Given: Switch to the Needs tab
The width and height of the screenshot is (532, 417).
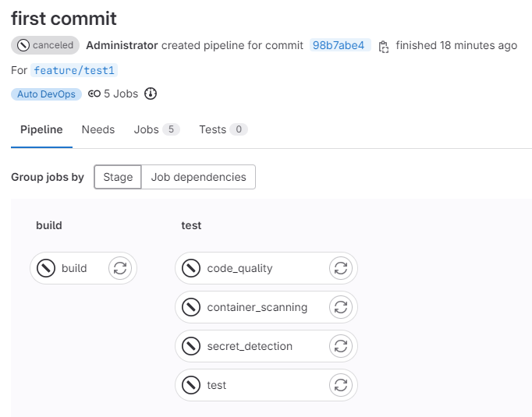Looking at the screenshot, I should (x=98, y=129).
